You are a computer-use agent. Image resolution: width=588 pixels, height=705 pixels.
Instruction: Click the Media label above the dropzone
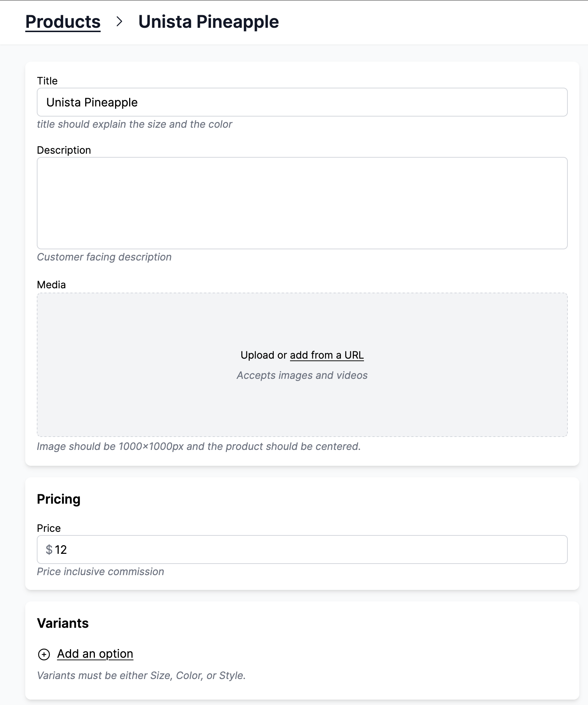point(51,285)
